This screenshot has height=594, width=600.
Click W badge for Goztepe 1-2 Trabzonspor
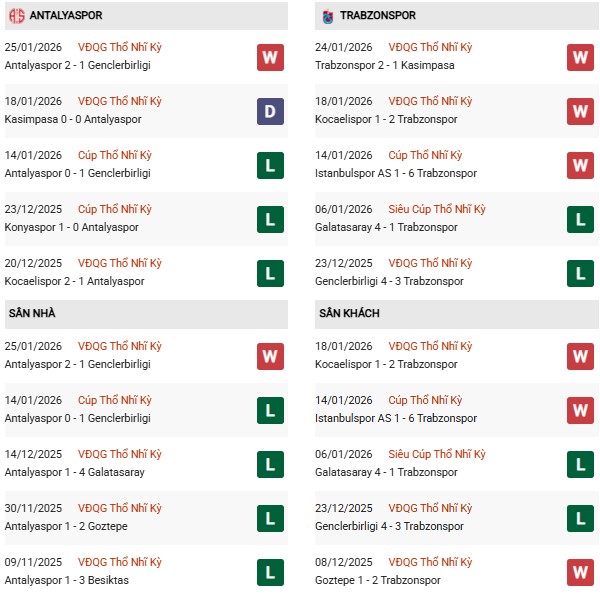click(580, 571)
